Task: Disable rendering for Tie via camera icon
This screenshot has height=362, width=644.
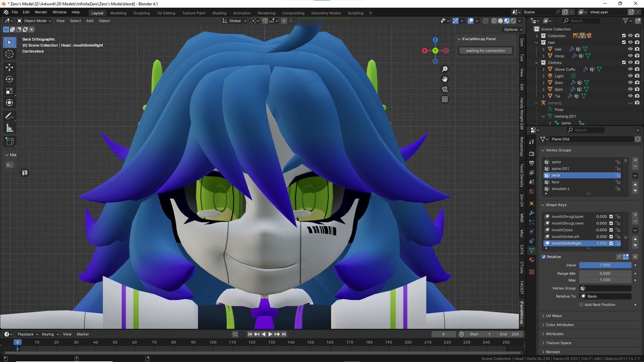Action: click(637, 96)
